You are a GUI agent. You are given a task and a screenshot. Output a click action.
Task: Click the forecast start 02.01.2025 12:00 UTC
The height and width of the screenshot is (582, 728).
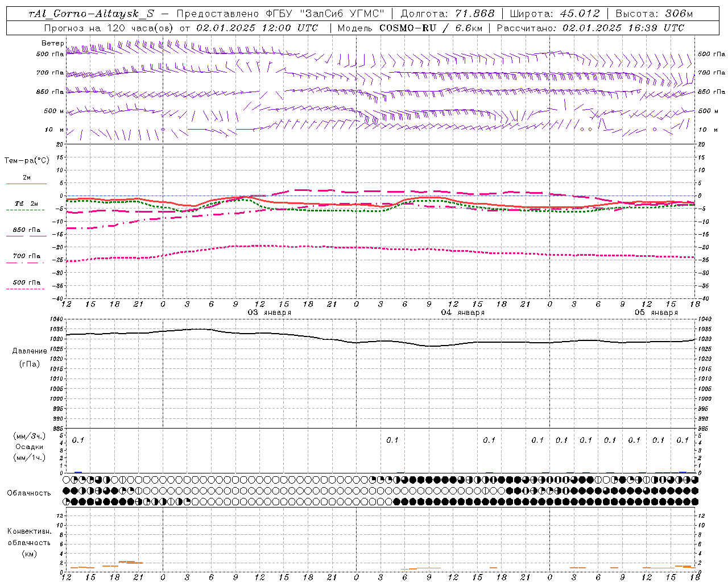click(257, 28)
